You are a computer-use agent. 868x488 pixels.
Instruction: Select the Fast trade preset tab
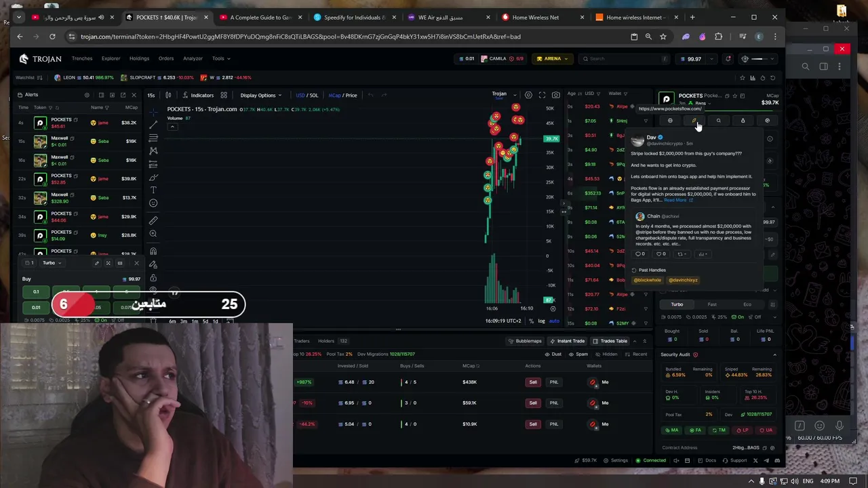712,304
